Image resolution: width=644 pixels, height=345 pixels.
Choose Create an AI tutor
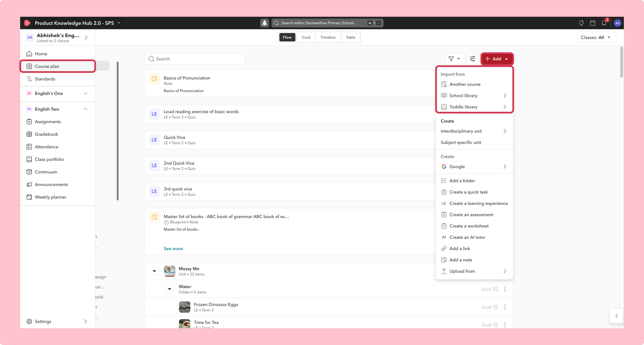click(x=474, y=237)
